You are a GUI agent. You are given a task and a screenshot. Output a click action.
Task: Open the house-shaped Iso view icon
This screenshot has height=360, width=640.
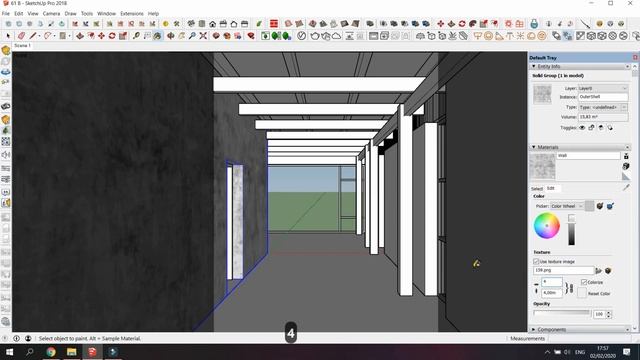point(213,24)
